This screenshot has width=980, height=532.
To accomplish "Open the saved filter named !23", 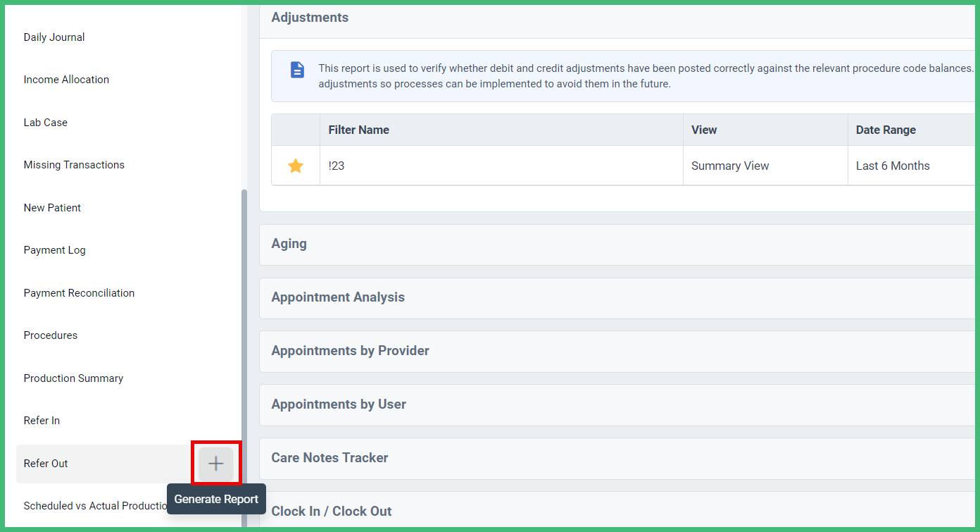I will click(337, 165).
